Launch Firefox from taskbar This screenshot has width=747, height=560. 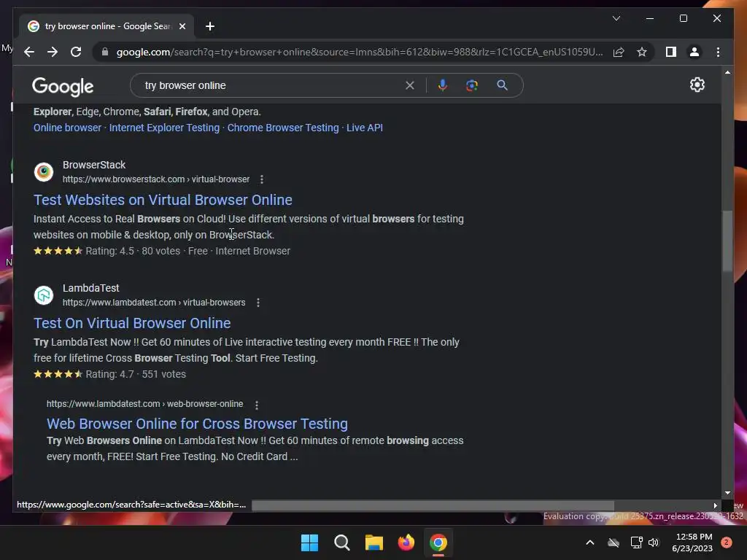[406, 542]
